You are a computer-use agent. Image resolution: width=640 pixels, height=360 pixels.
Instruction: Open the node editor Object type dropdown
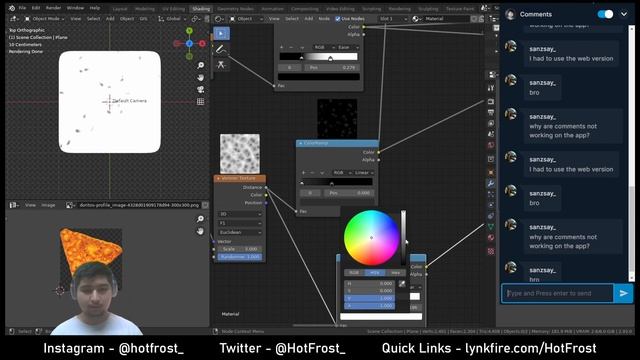point(246,19)
